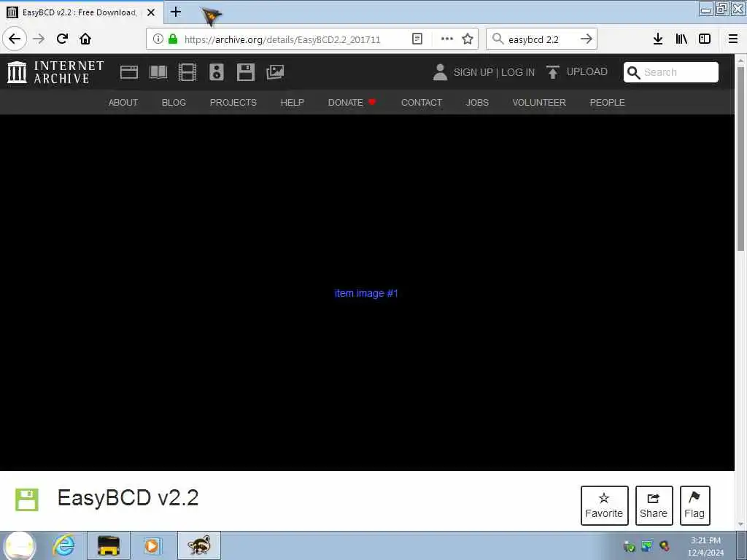Screen dimensions: 747x560
Task: Toggle the browser sidebar
Action: [x=705, y=39]
